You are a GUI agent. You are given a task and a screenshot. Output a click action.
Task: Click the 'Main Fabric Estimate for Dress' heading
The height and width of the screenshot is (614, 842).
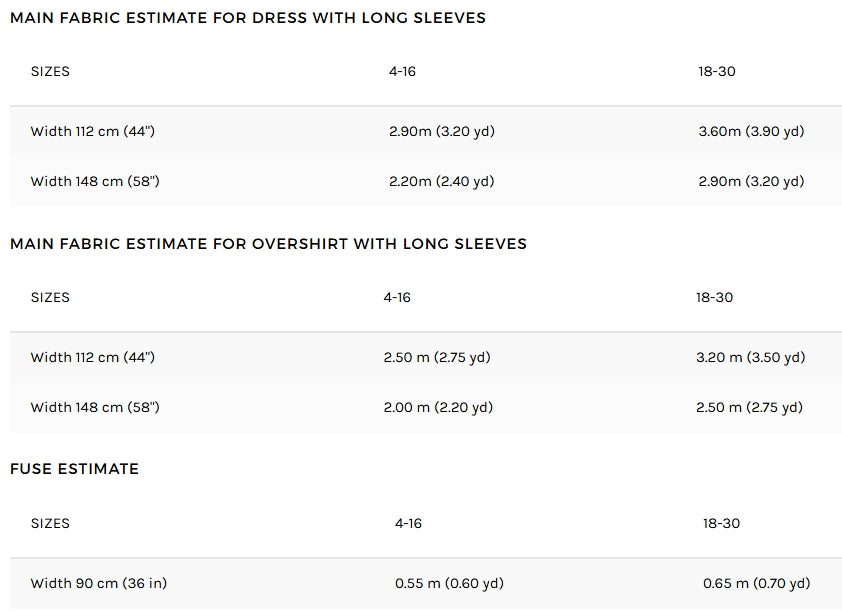click(x=247, y=18)
